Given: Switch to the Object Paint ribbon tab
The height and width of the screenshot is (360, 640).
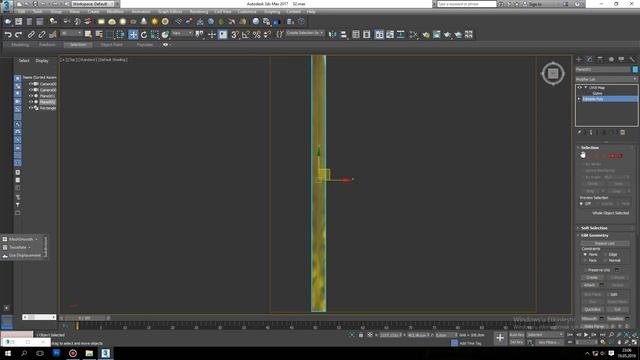Looking at the screenshot, I should pos(111,45).
